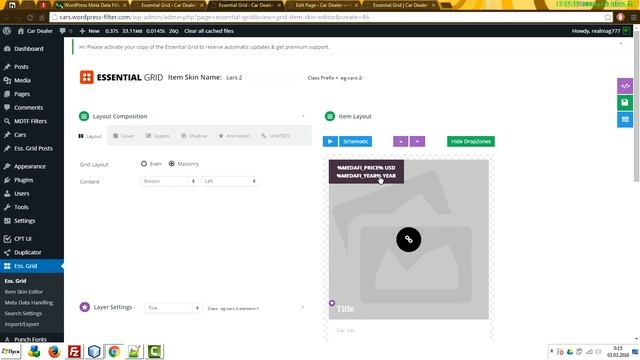Open Content Bottom position dropdown
Screen dimensions: 640x360
coord(169,181)
